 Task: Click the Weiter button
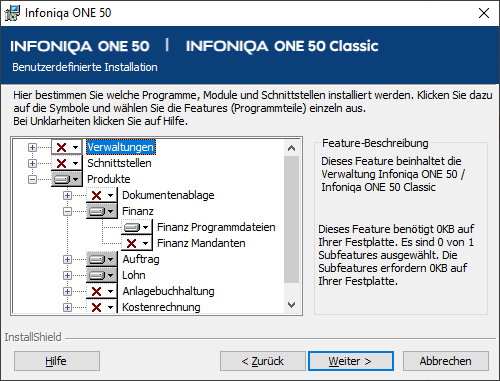pyautogui.click(x=351, y=361)
